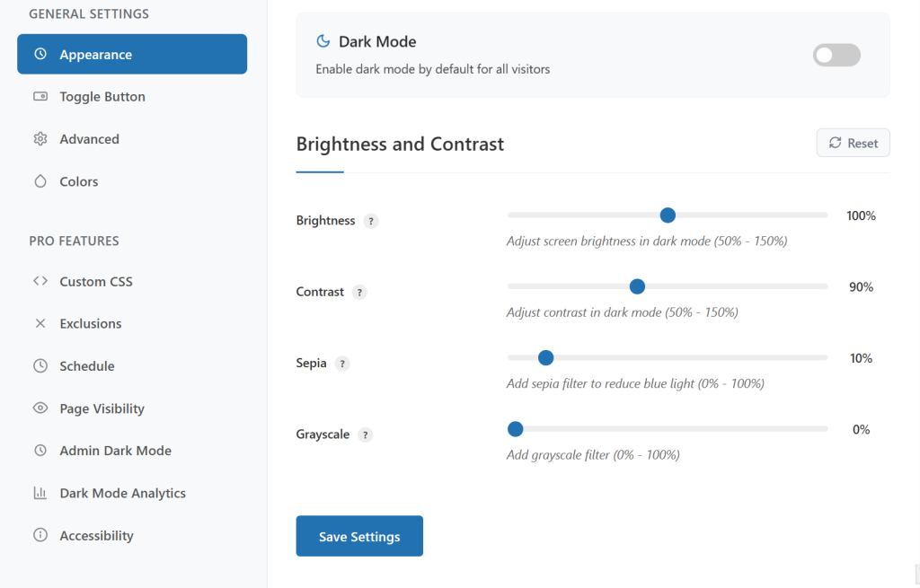Open the Brightness help tooltip
This screenshot has height=588, width=920.
pyautogui.click(x=371, y=220)
